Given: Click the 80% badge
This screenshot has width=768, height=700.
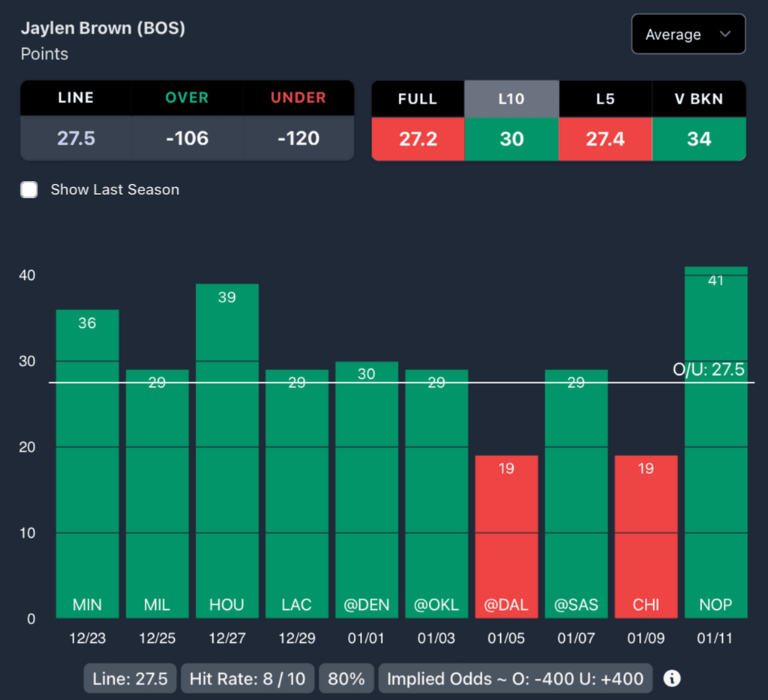Looking at the screenshot, I should (346, 678).
